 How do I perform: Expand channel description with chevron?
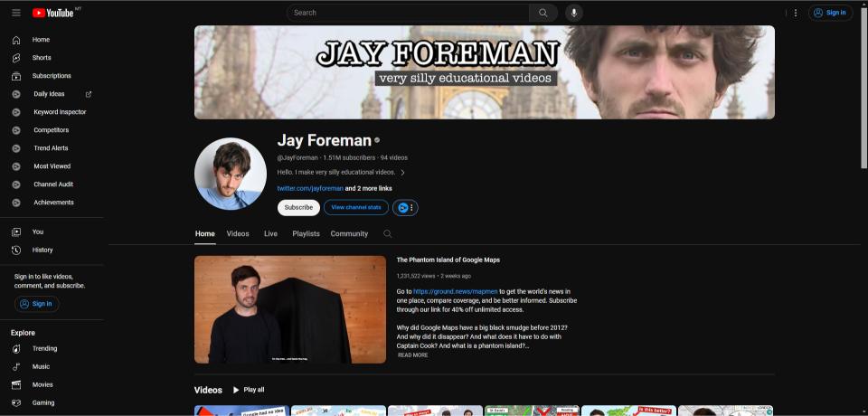tap(402, 172)
